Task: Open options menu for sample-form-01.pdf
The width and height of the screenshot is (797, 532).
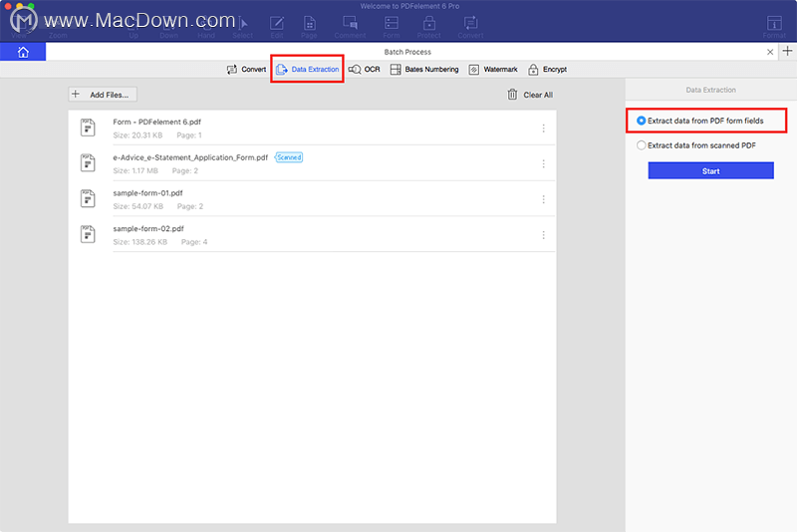Action: [543, 199]
